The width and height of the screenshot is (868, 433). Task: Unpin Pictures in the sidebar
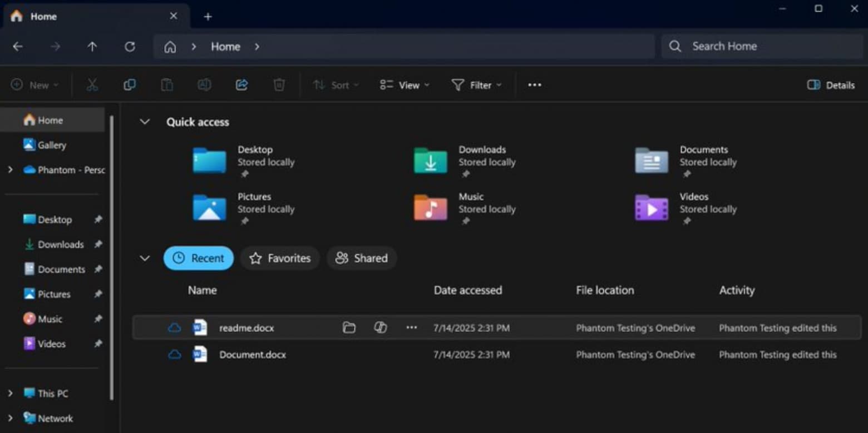[98, 294]
